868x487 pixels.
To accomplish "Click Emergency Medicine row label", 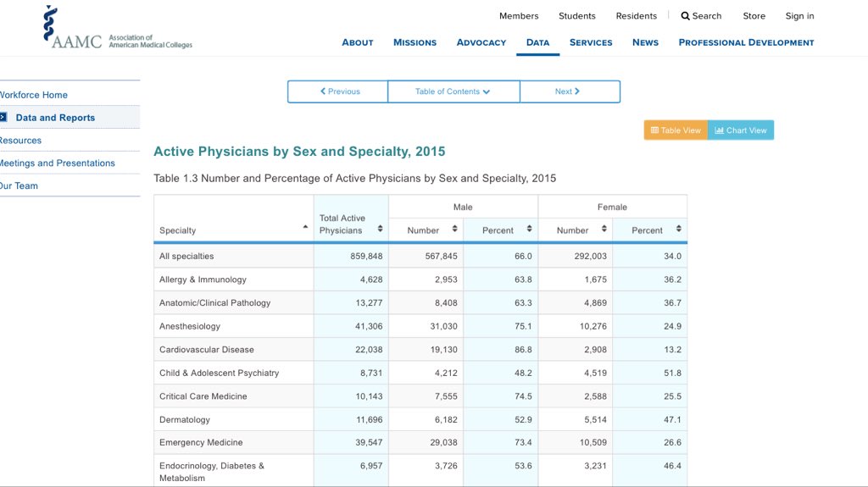I will pyautogui.click(x=201, y=442).
